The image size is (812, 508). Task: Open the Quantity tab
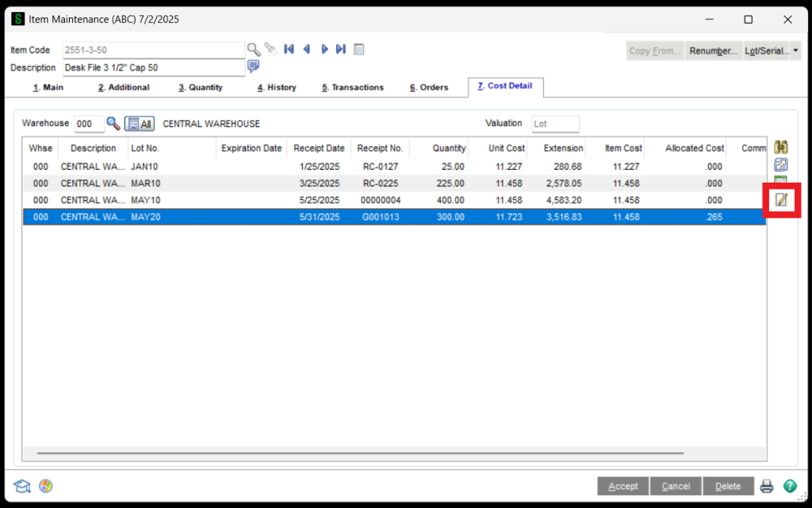pyautogui.click(x=201, y=87)
